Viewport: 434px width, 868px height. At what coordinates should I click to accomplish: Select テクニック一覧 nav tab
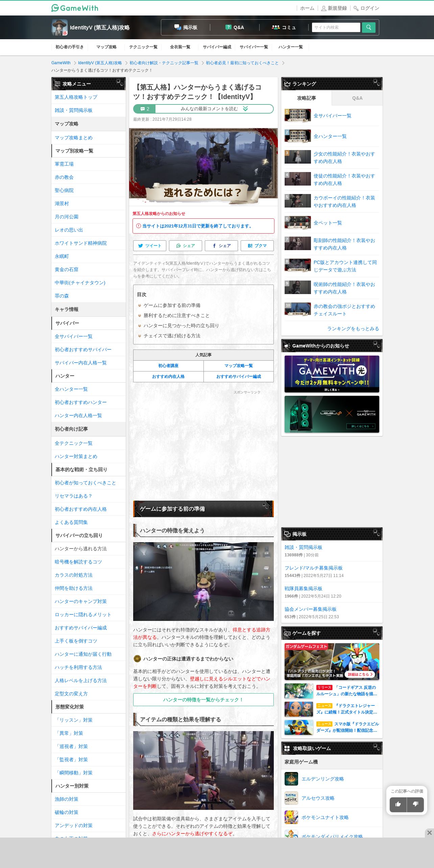pyautogui.click(x=143, y=47)
